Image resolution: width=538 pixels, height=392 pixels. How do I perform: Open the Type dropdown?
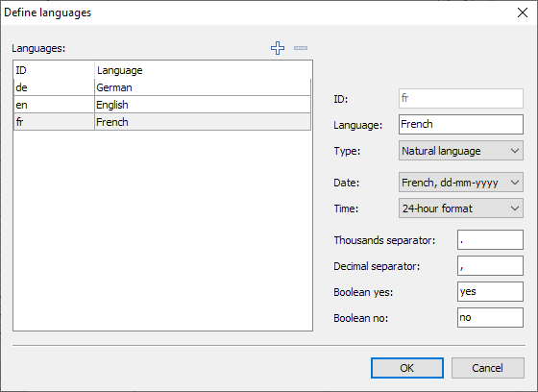click(x=461, y=151)
